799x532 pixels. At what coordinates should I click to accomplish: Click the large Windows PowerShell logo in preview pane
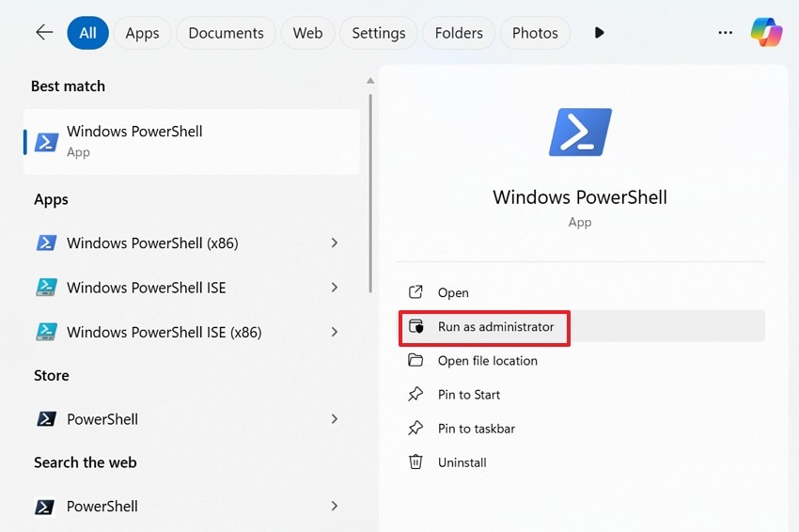pos(580,132)
